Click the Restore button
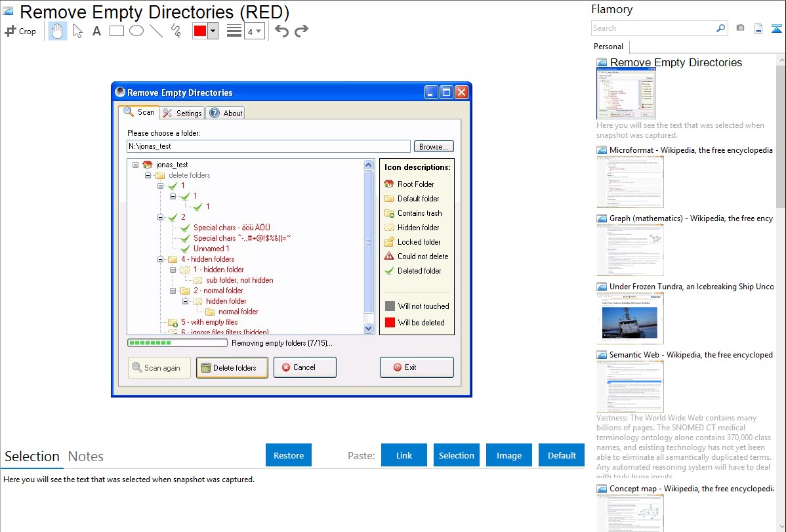Screen dimensions: 786x532 [x=289, y=455]
